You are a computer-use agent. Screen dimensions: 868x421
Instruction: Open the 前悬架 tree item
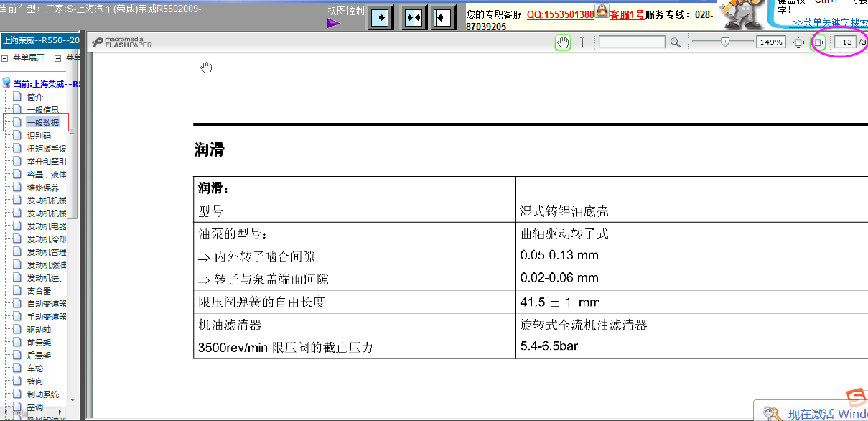(39, 343)
